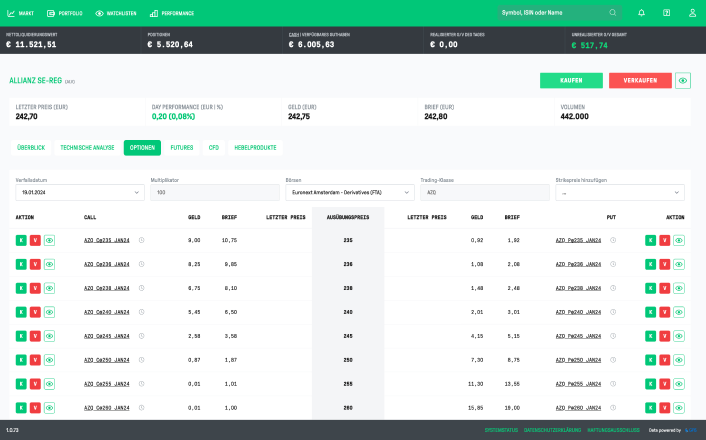Open the user account profile icon
This screenshot has width=706, height=440.
click(691, 13)
